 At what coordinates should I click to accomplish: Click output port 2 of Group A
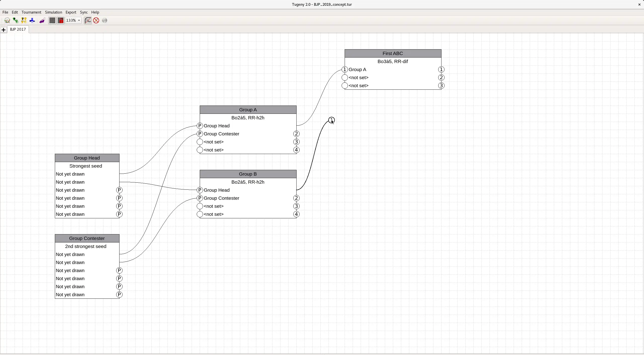[x=296, y=134]
